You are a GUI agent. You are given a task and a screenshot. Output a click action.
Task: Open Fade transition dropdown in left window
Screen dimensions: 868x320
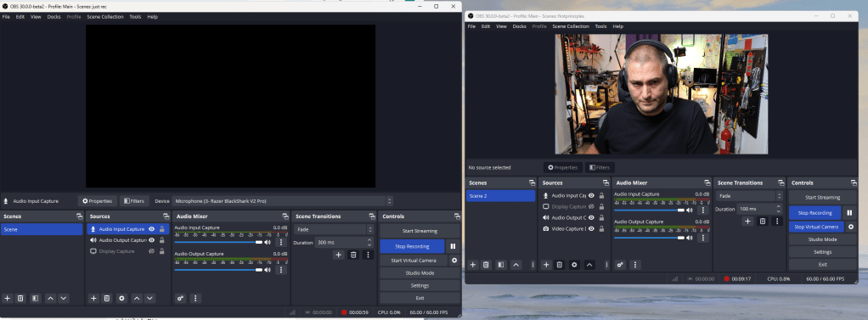[x=335, y=229]
